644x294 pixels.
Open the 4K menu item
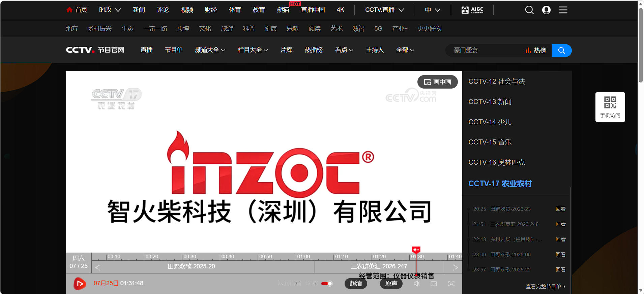click(x=341, y=10)
